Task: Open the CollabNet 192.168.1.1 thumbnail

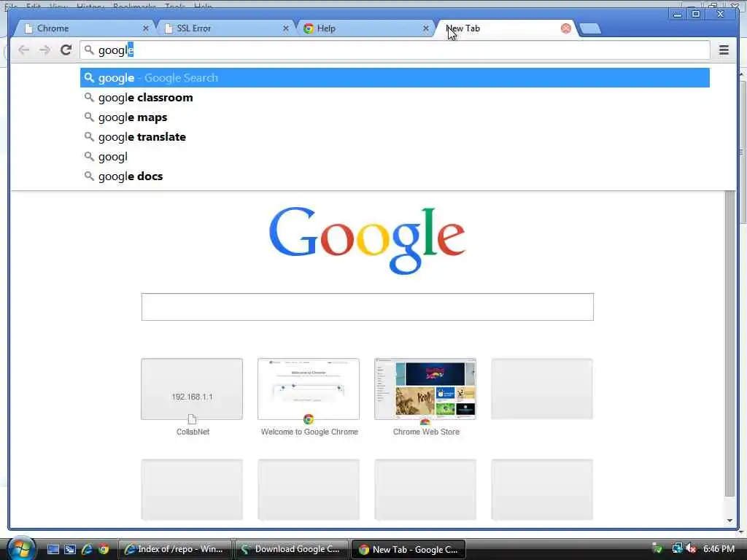Action: pos(192,389)
